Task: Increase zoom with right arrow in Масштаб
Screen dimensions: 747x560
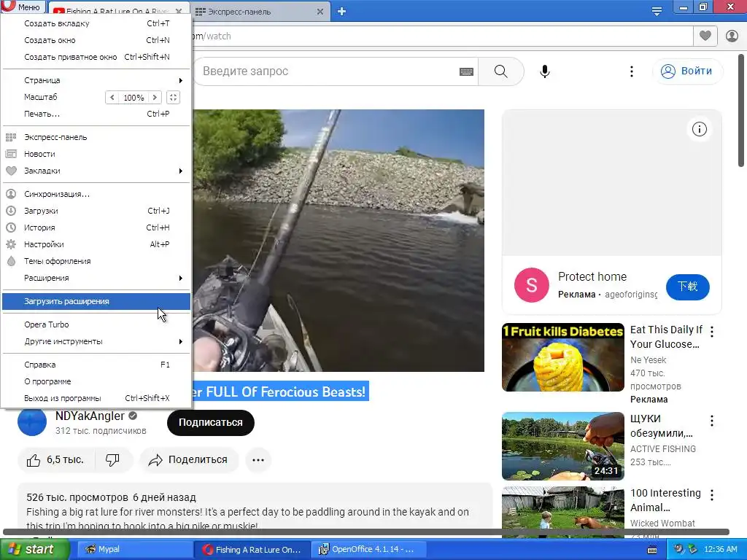Action: pyautogui.click(x=155, y=97)
